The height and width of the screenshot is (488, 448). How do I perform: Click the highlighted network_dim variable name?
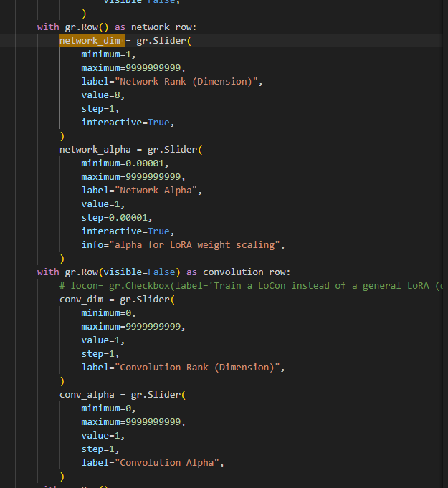coord(90,41)
